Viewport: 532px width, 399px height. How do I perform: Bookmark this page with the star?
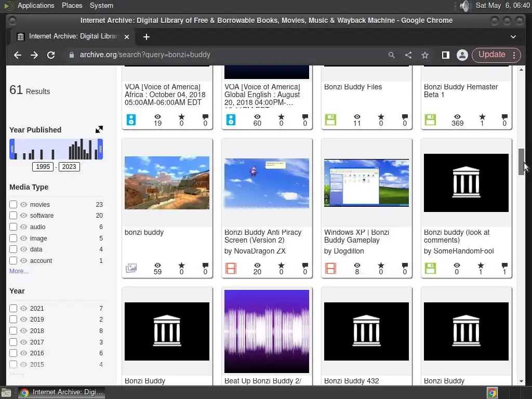tap(425, 55)
